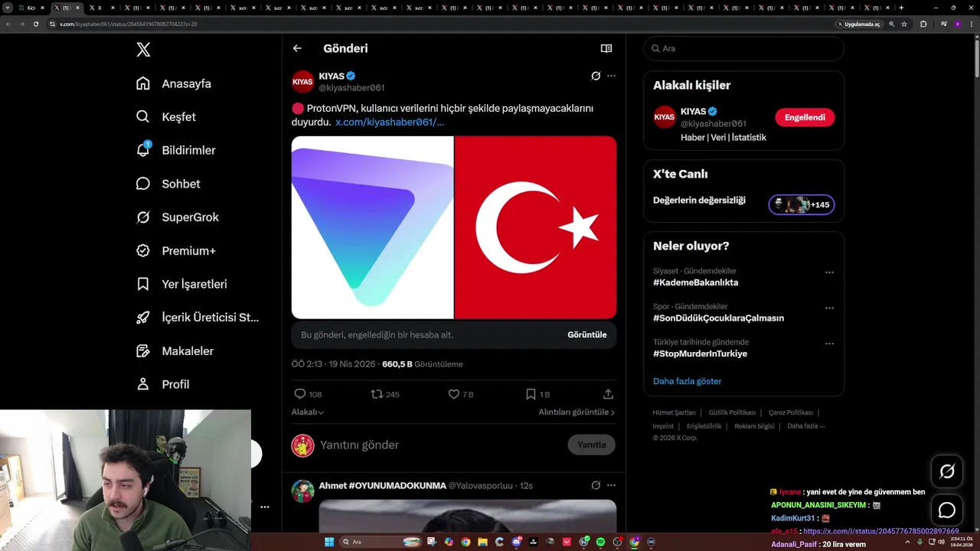980x551 pixels.
Task: Open the Turkish flag image
Action: point(536,227)
